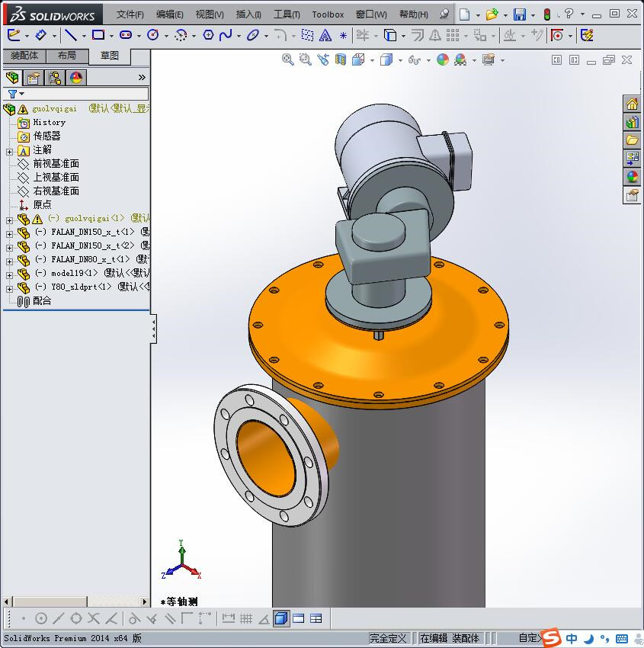The width and height of the screenshot is (644, 648).
Task: Click the 在编辑 装配体 status field
Action: [x=450, y=638]
